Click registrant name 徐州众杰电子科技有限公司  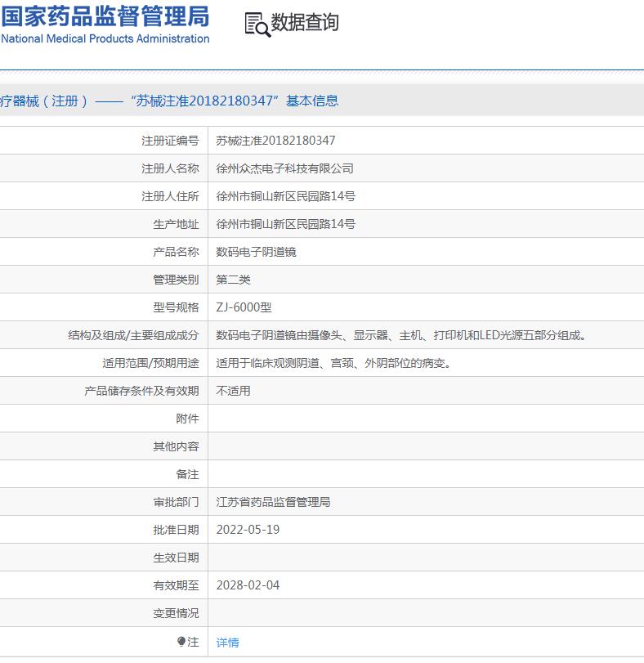tap(284, 168)
